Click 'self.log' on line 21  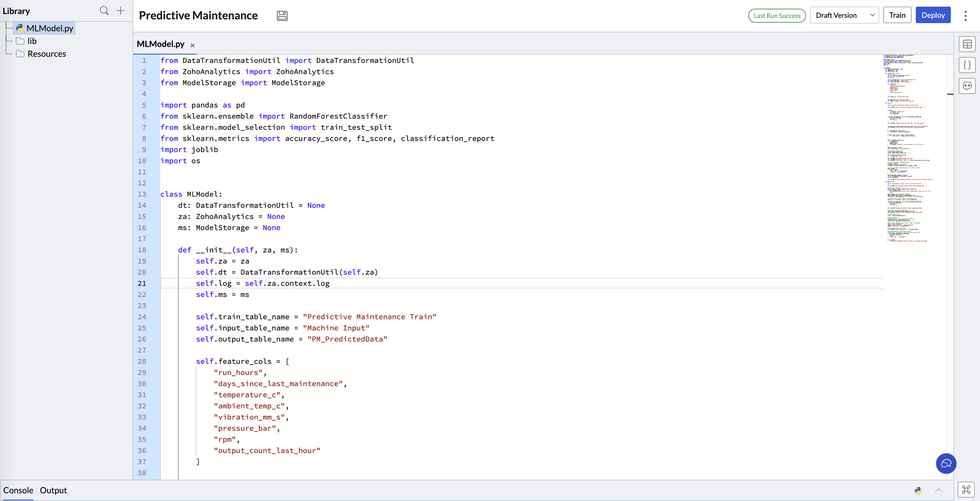coord(214,283)
